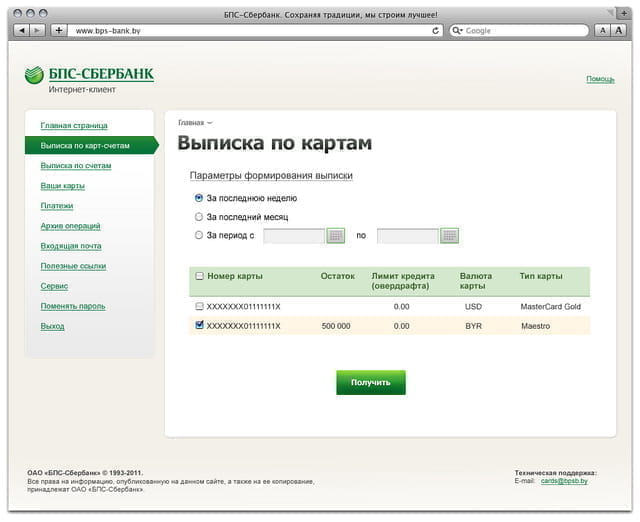Toggle the select-all checkbox in table header
Viewport: 640px width, 522px height.
click(200, 276)
